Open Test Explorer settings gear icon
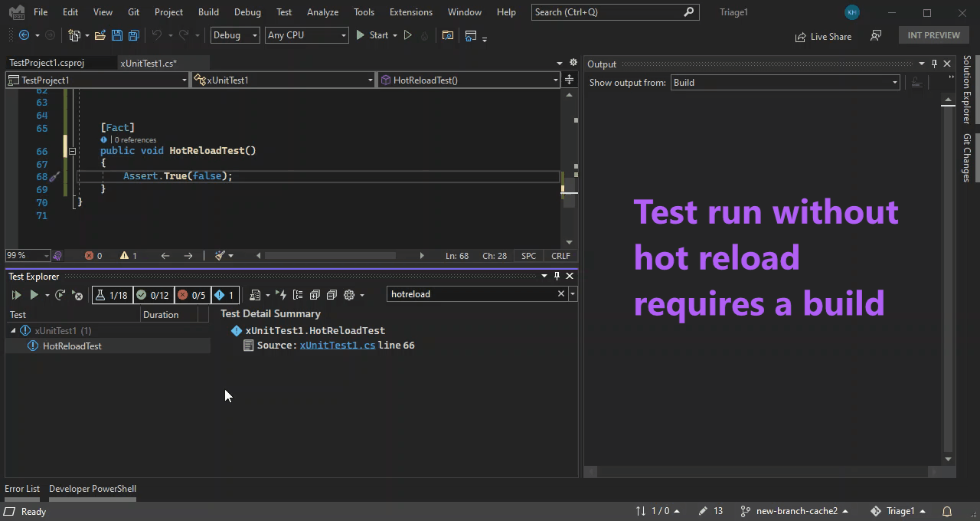 click(x=349, y=295)
